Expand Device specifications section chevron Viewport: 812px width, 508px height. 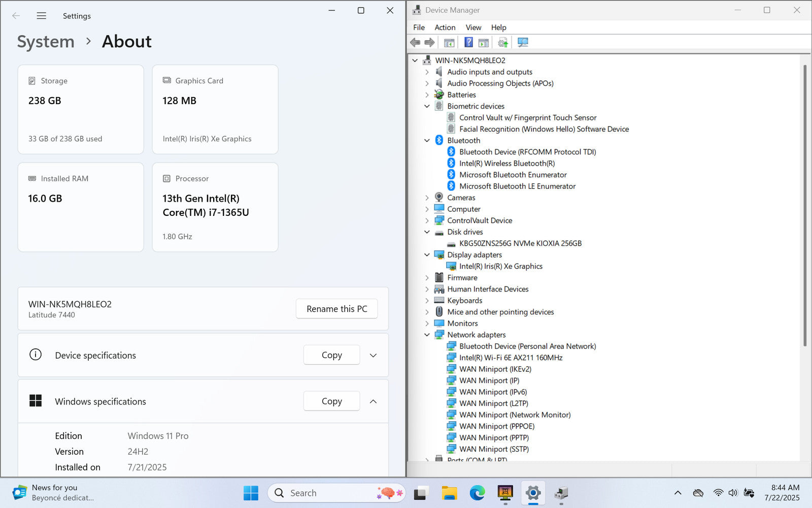[373, 355]
